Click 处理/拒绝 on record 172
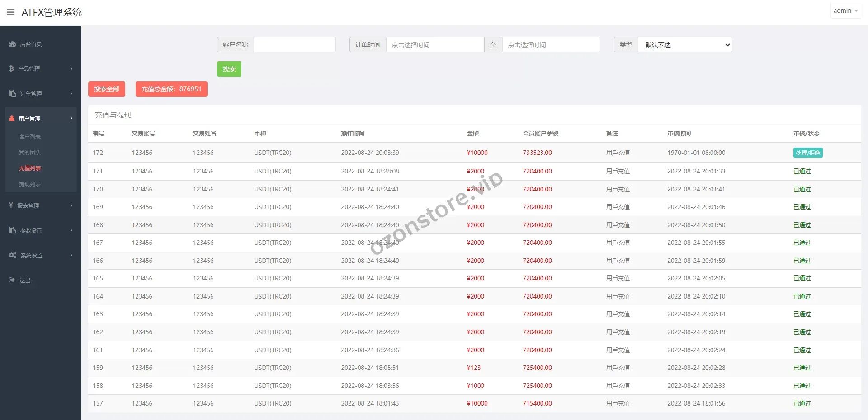868x420 pixels. click(x=807, y=153)
